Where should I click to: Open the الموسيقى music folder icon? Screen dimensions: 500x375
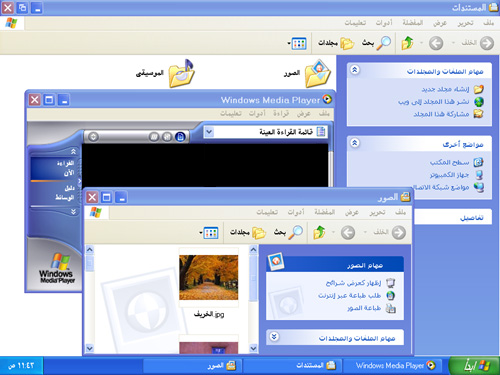tap(182, 73)
